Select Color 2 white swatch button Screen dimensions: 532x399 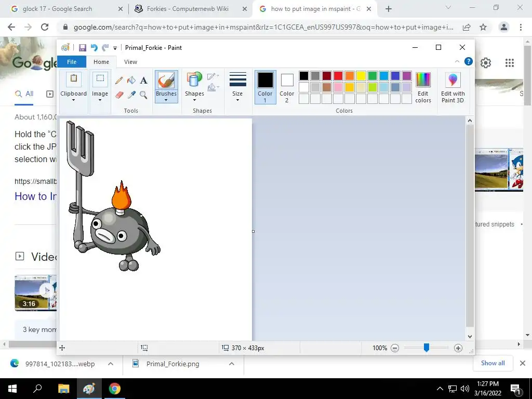tap(287, 87)
